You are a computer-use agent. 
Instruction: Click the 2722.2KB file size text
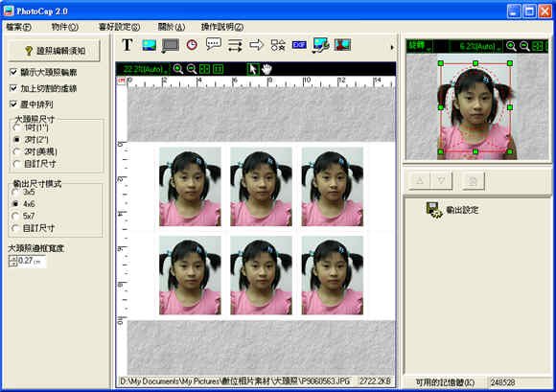[375, 381]
